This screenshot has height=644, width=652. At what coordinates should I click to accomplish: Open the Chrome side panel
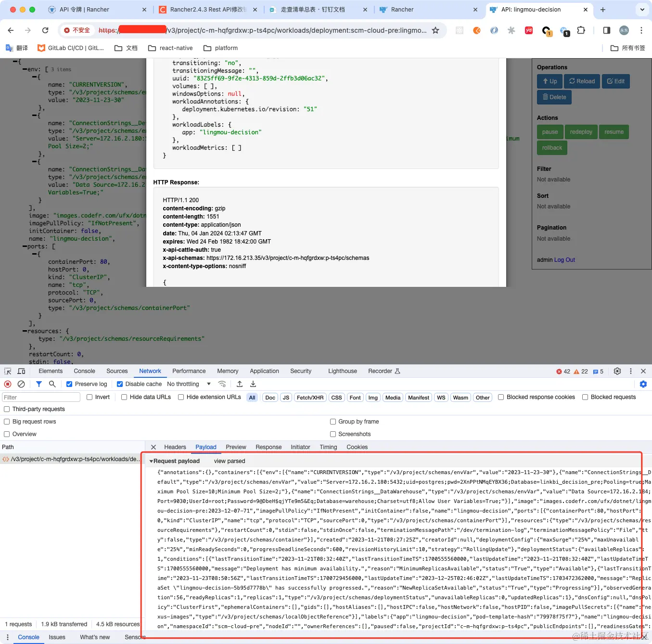[x=606, y=30]
